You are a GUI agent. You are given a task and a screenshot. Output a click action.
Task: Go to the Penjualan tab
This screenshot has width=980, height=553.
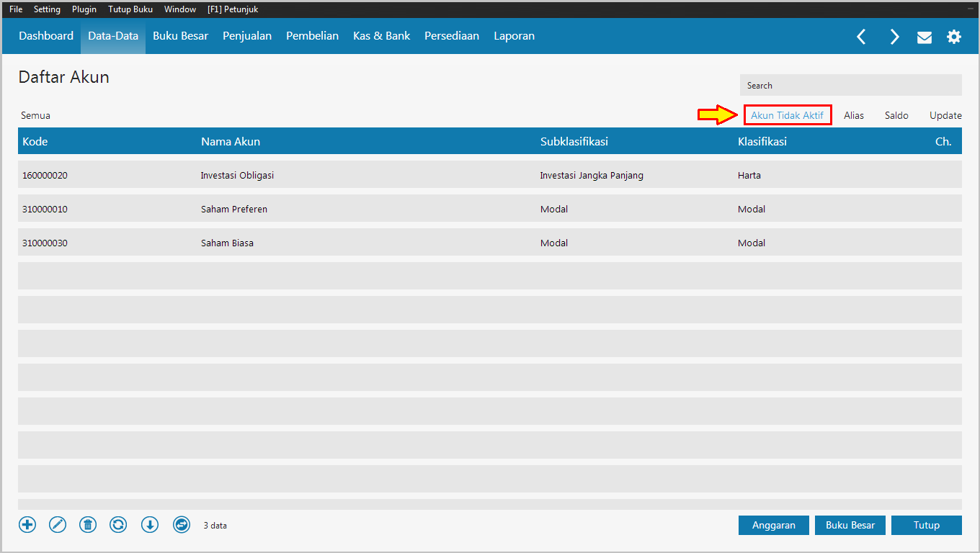[247, 36]
